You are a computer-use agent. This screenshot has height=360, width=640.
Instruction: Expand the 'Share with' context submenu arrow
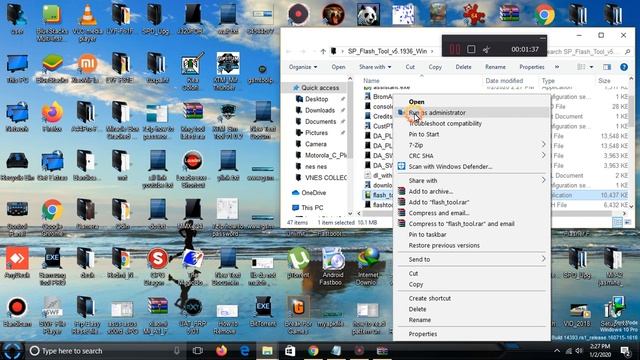coord(543,180)
